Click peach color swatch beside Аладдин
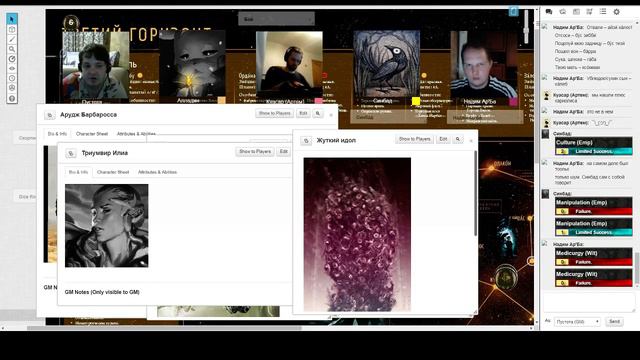 click(222, 100)
